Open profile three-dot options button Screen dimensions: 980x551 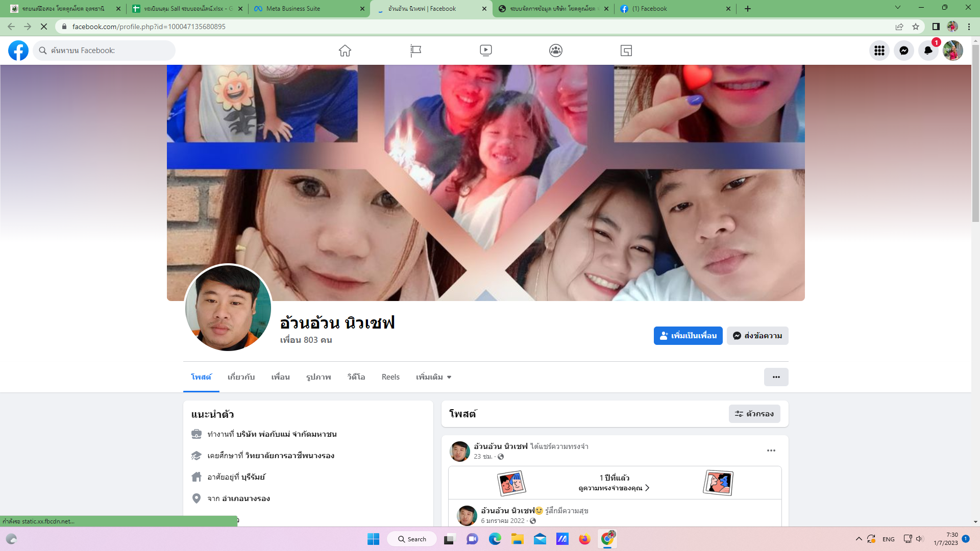(x=776, y=377)
